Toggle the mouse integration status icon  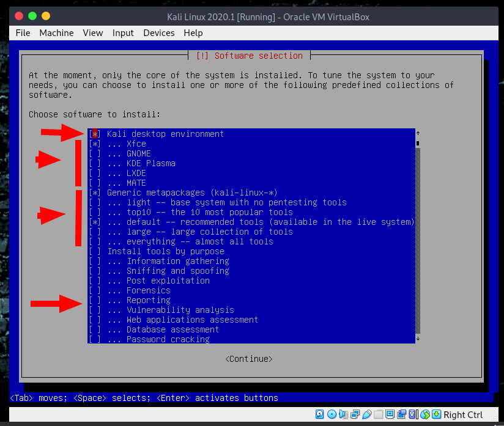[x=425, y=414]
